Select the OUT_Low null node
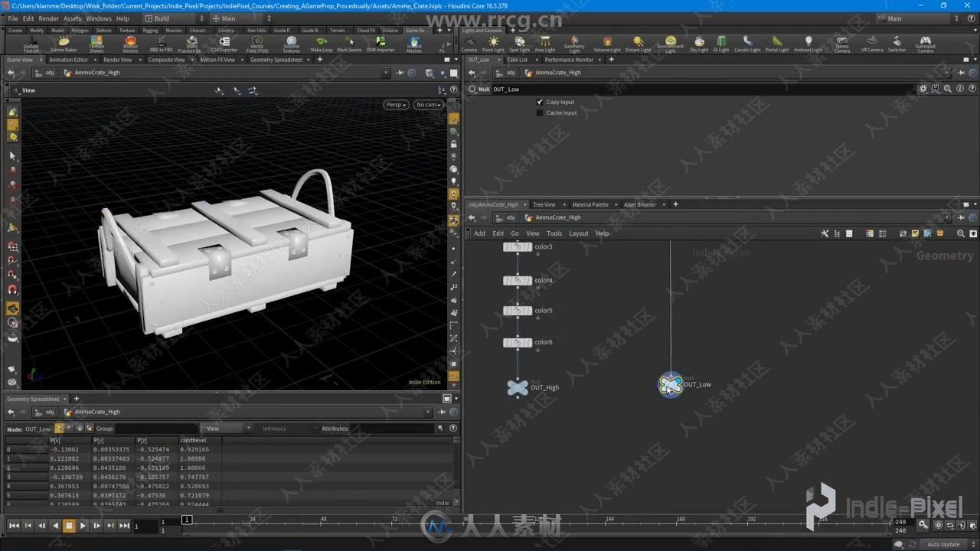 pyautogui.click(x=671, y=385)
